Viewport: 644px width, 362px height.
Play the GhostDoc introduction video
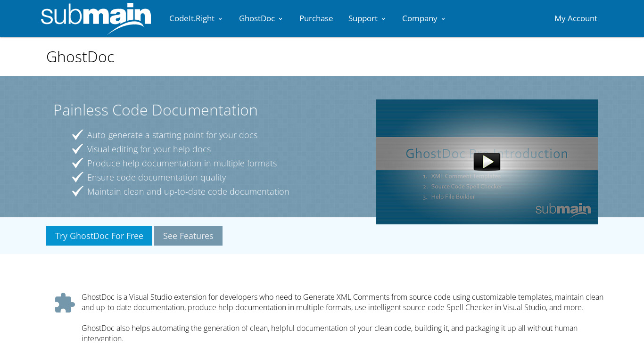pyautogui.click(x=487, y=162)
